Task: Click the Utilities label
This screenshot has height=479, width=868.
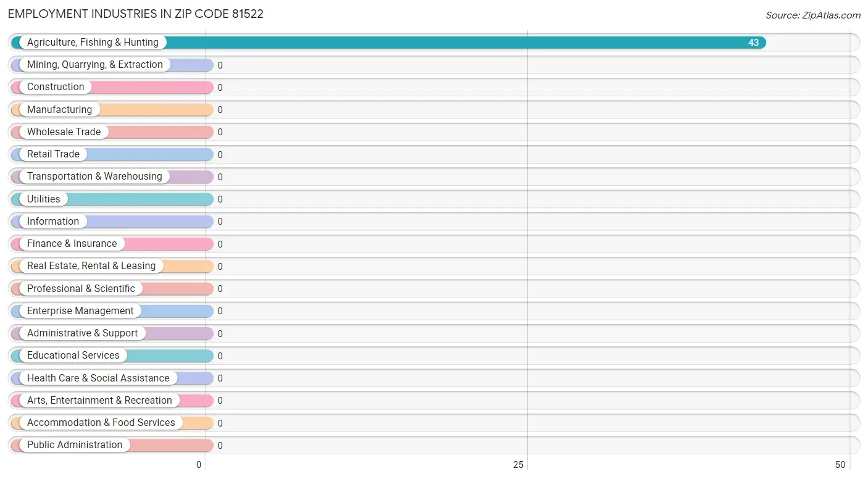Action: click(44, 199)
